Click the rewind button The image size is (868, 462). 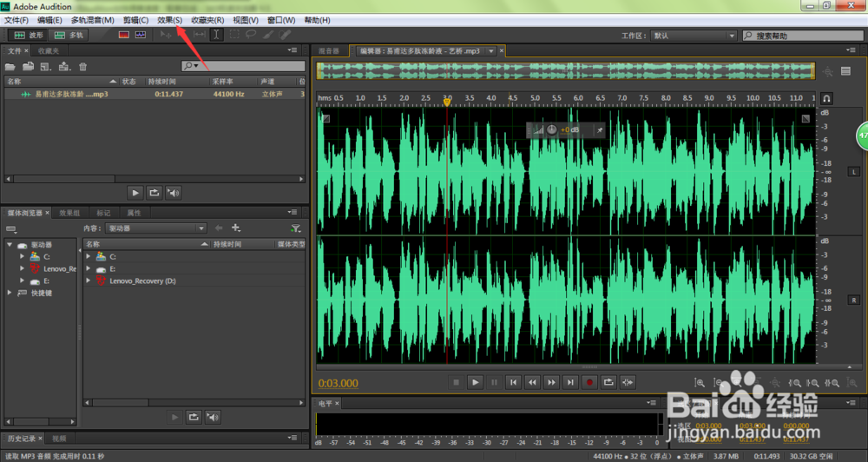tap(533, 382)
